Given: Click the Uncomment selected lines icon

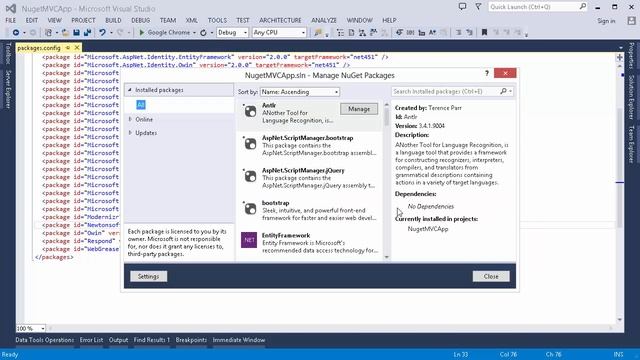Looking at the screenshot, I should click(x=469, y=32).
